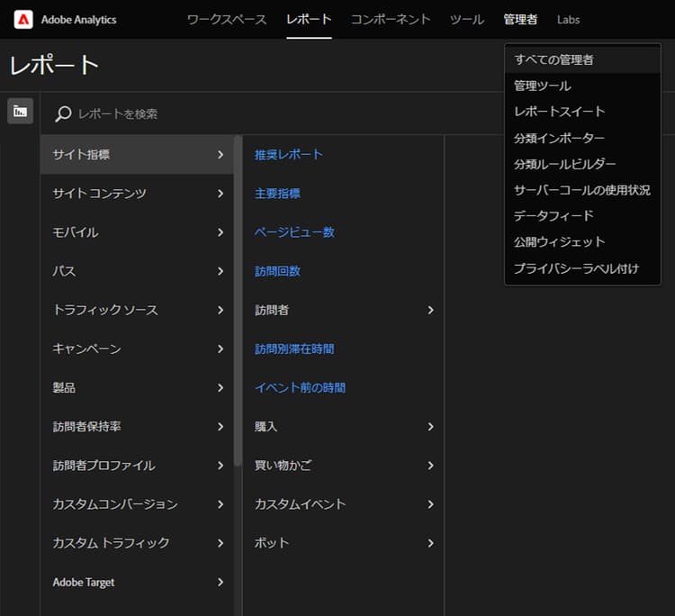Click the Adobe Analytics logo icon
Viewport: 675px width, 616px height.
[x=23, y=20]
